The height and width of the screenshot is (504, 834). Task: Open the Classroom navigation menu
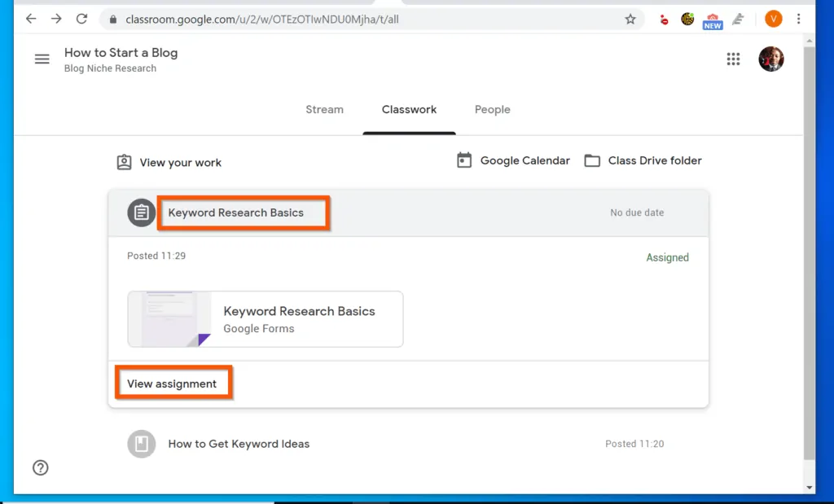42,59
